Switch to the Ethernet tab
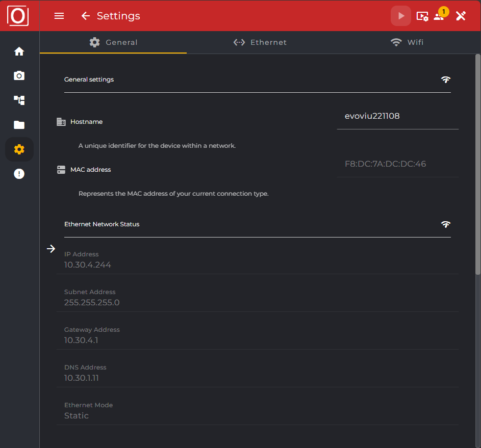The width and height of the screenshot is (481, 448). (x=260, y=42)
